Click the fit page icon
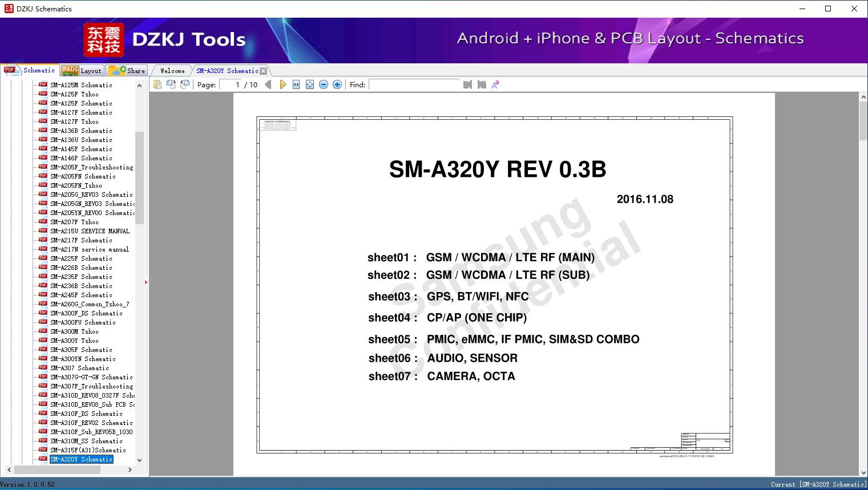Image resolution: width=868 pixels, height=490 pixels. click(x=310, y=84)
